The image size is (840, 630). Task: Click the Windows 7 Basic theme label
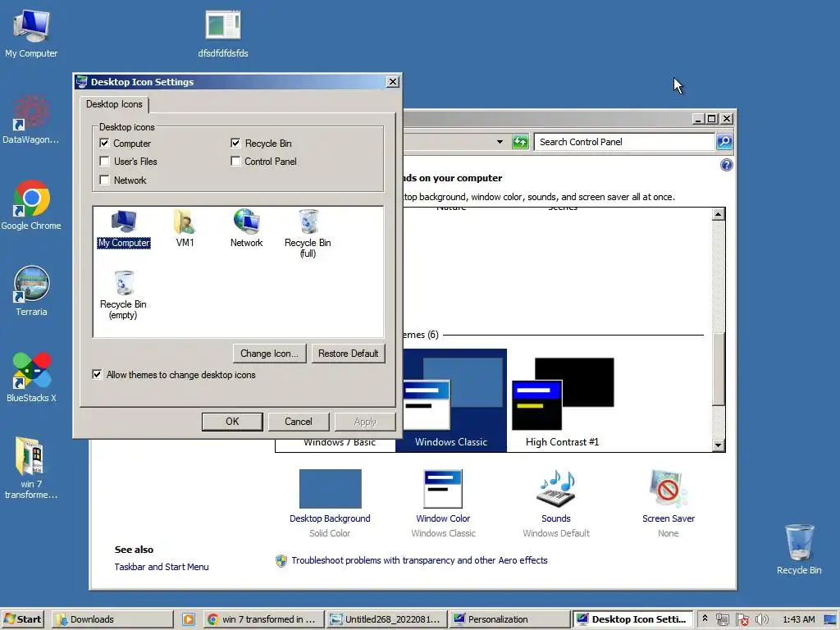click(x=340, y=443)
